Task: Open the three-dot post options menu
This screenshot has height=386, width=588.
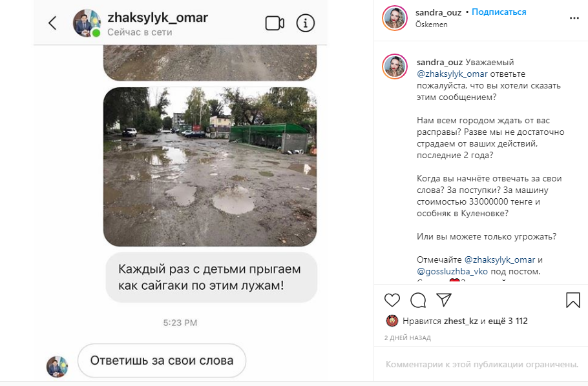Action: tap(574, 18)
